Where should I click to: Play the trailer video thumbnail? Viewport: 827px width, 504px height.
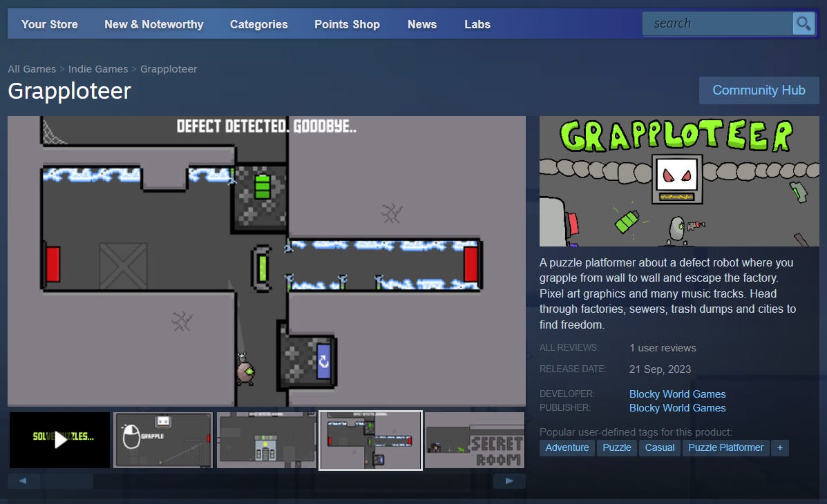(59, 440)
